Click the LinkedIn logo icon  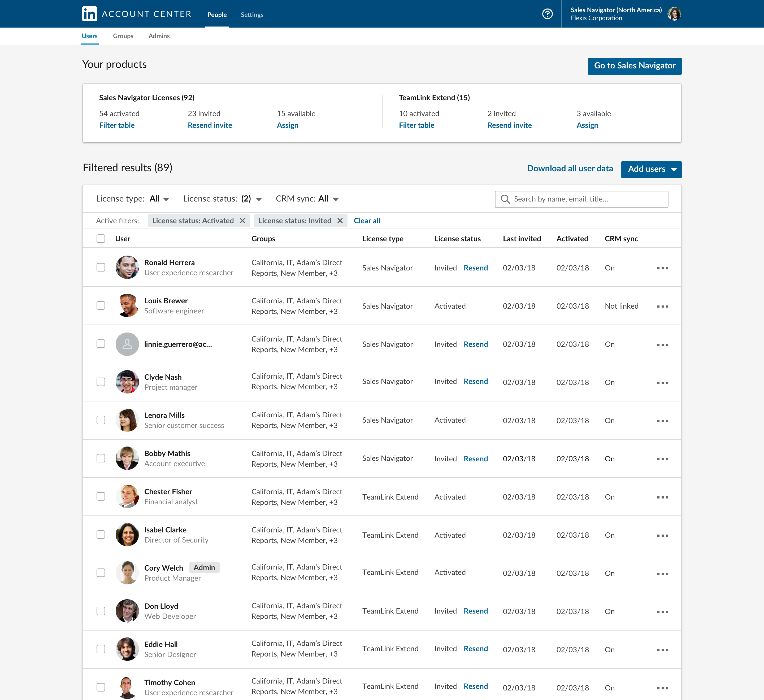[89, 14]
